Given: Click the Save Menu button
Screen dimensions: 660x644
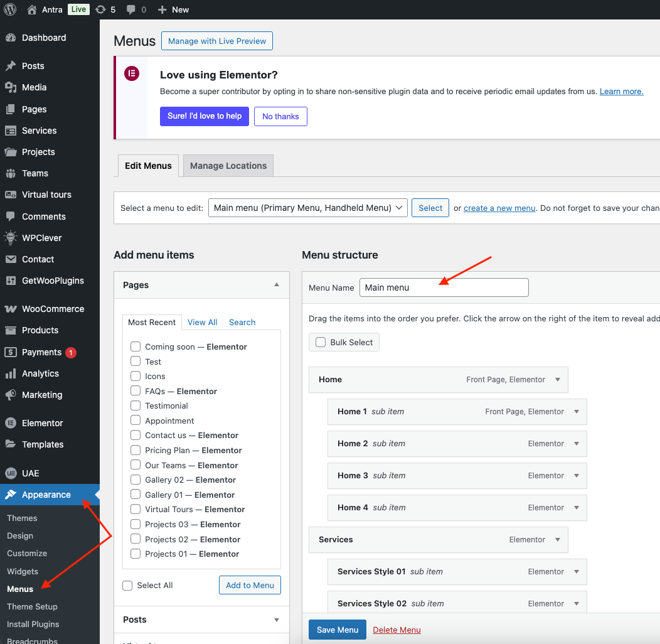Looking at the screenshot, I should (x=338, y=630).
